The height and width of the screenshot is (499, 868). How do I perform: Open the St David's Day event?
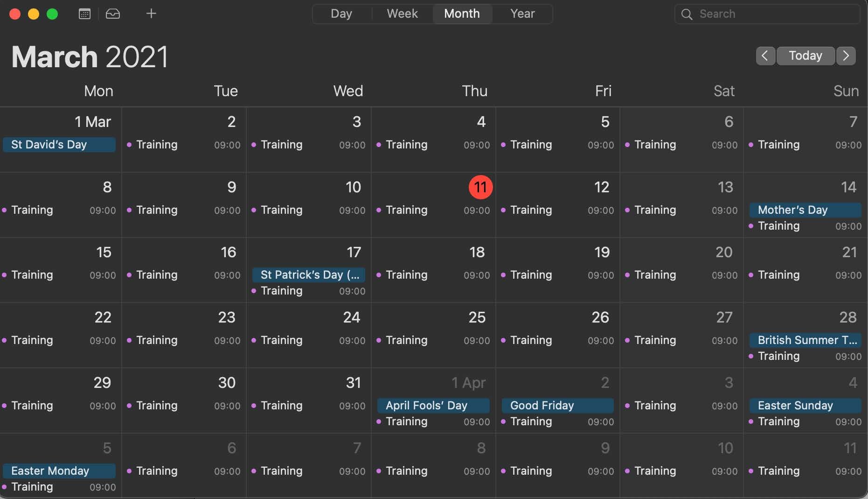coord(59,144)
